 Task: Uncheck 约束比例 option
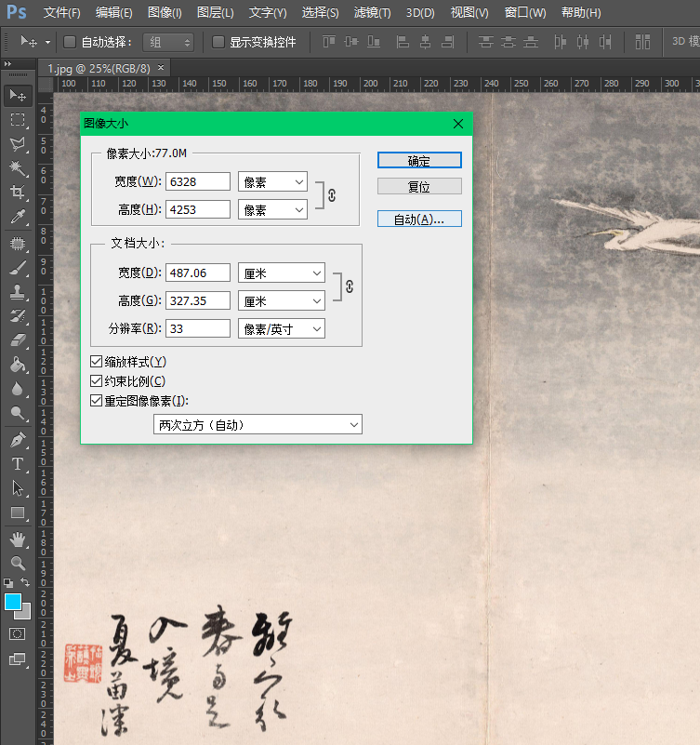[96, 381]
